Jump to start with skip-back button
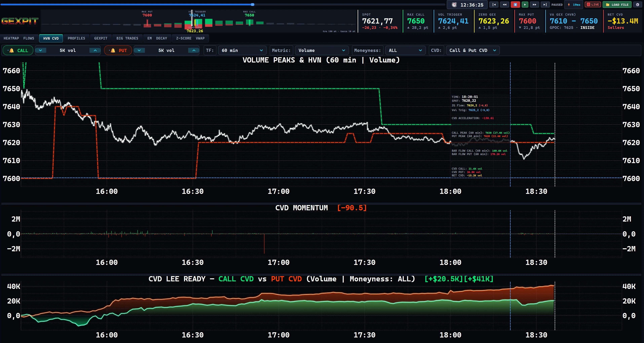This screenshot has height=343, width=644. click(494, 5)
